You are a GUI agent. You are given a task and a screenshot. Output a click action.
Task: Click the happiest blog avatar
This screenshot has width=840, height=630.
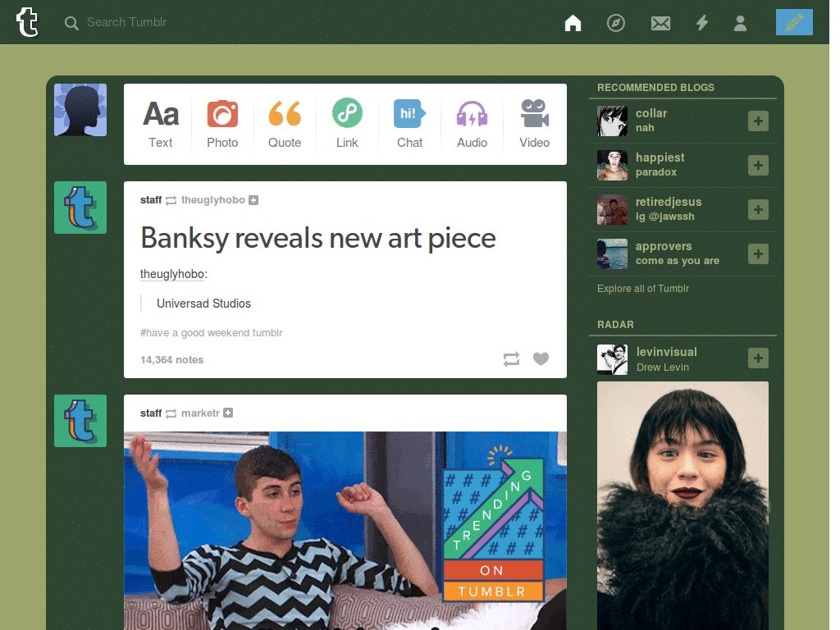click(x=612, y=166)
